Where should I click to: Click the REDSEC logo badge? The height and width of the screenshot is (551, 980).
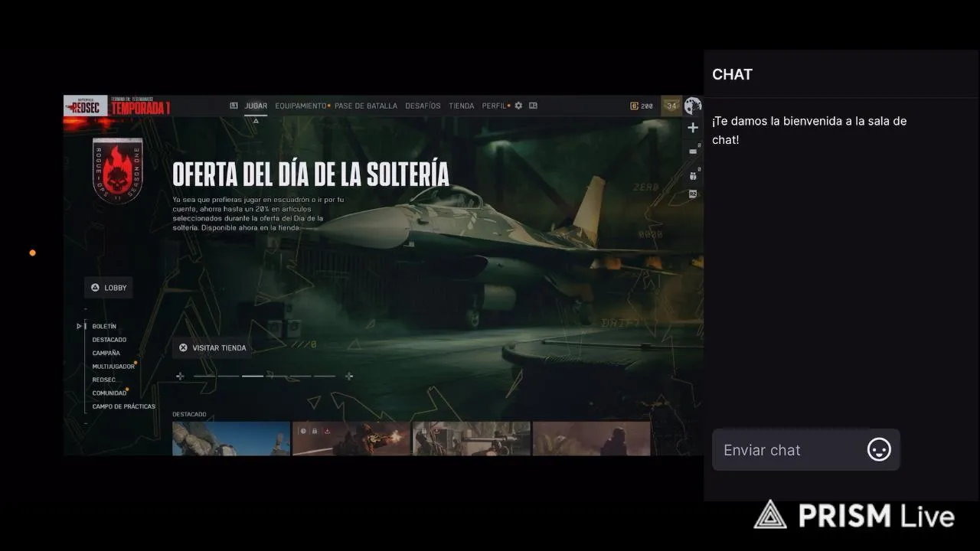[x=85, y=106]
